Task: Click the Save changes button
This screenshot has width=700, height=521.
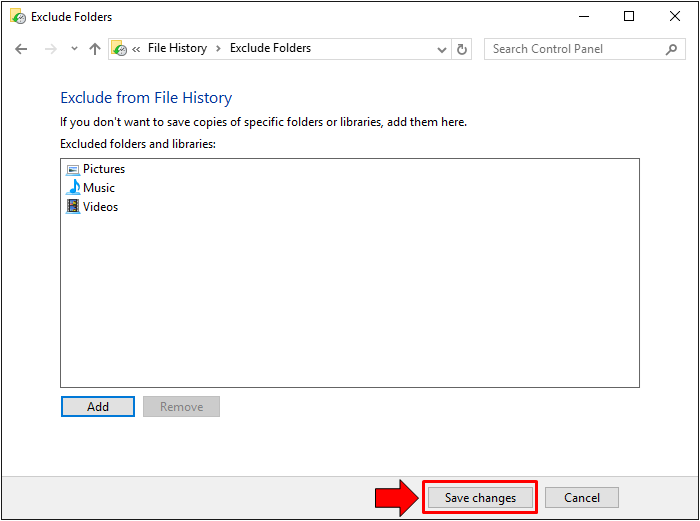Action: click(480, 498)
